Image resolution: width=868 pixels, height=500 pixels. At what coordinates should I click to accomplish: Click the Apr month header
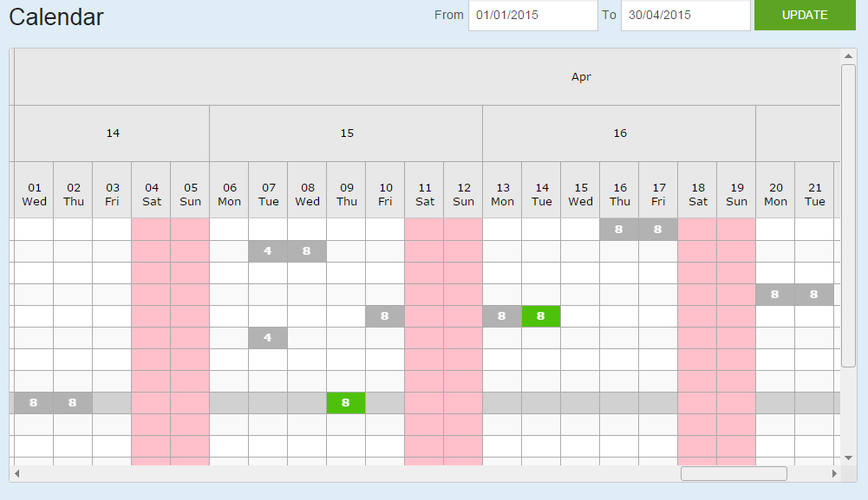581,77
